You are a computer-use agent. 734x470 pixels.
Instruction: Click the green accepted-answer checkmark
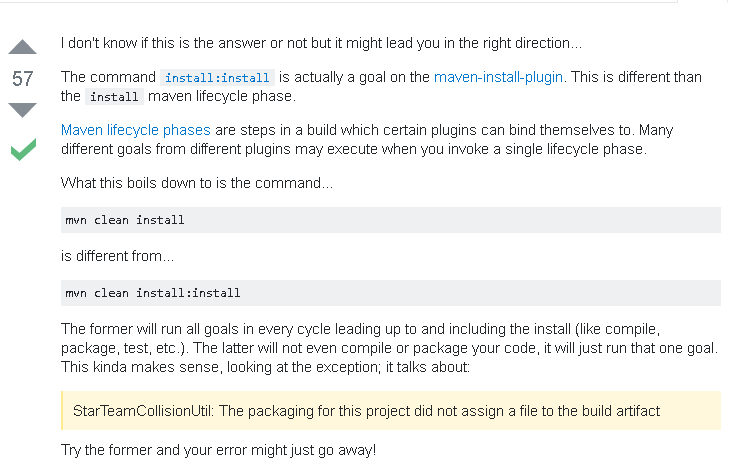[23, 149]
